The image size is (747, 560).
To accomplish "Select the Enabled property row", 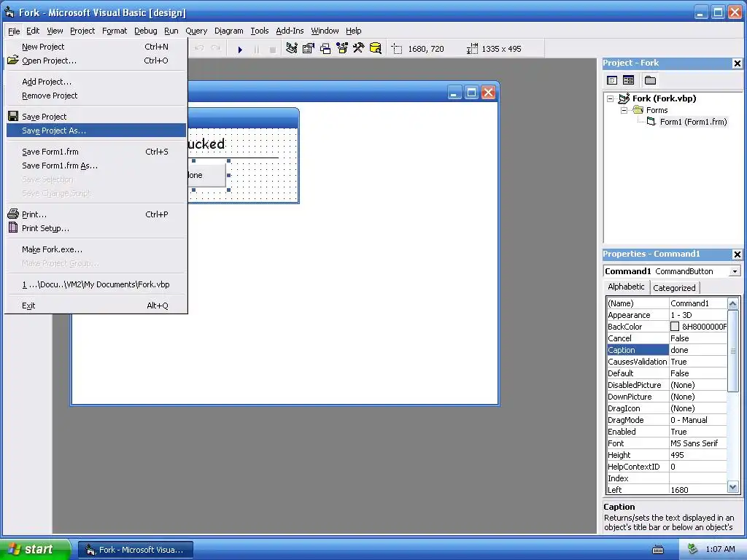I will [667, 432].
